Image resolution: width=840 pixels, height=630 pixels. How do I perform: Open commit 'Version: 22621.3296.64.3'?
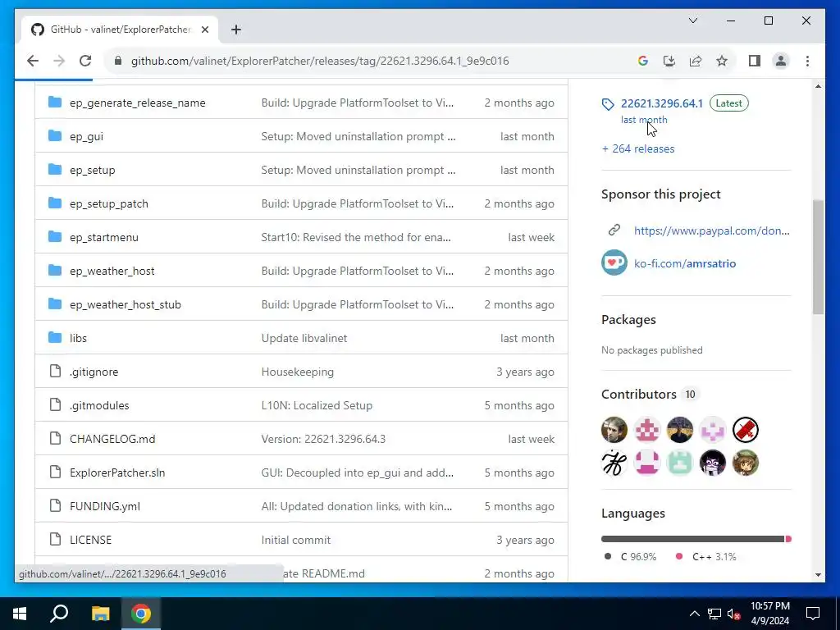pos(323,440)
